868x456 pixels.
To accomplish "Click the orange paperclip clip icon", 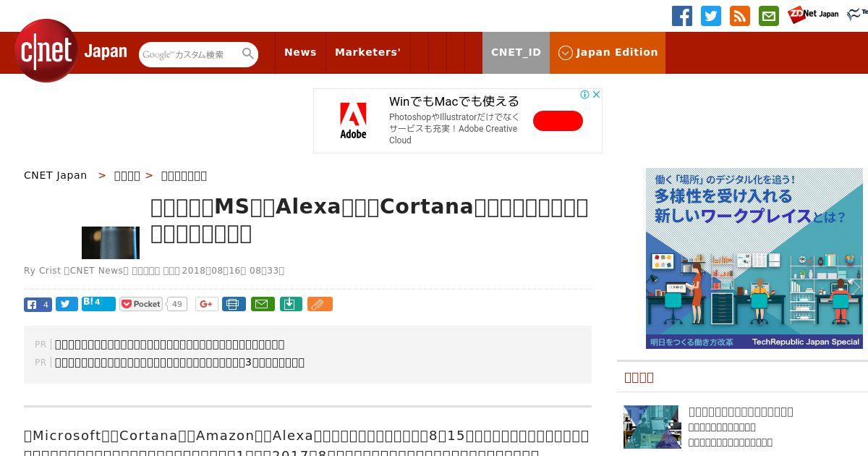I will pyautogui.click(x=320, y=304).
